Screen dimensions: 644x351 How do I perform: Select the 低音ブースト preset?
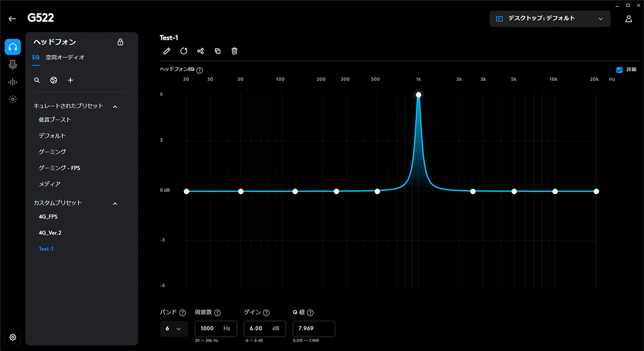55,120
